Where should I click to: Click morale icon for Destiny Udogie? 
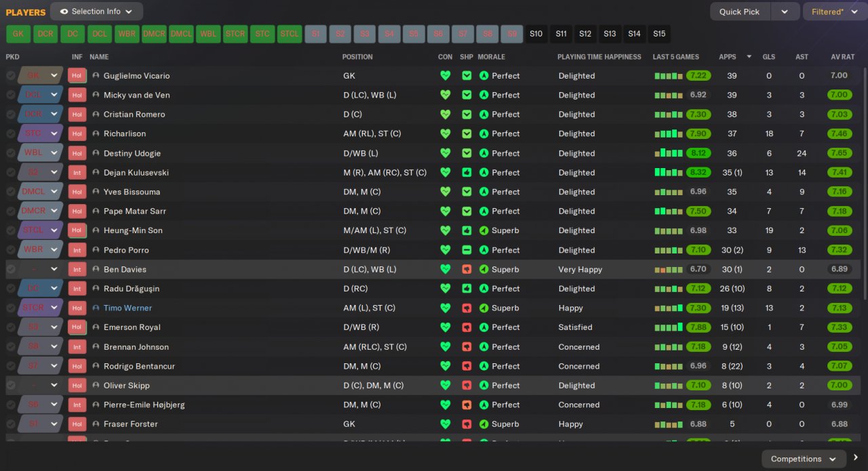pos(484,153)
